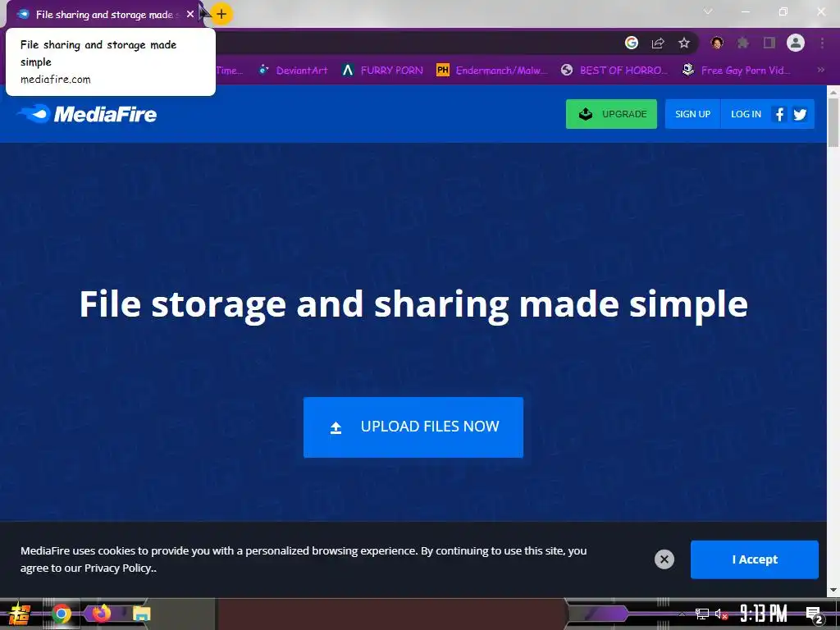Dismiss the cookie banner with X icon
This screenshot has height=630, width=840.
click(x=664, y=559)
